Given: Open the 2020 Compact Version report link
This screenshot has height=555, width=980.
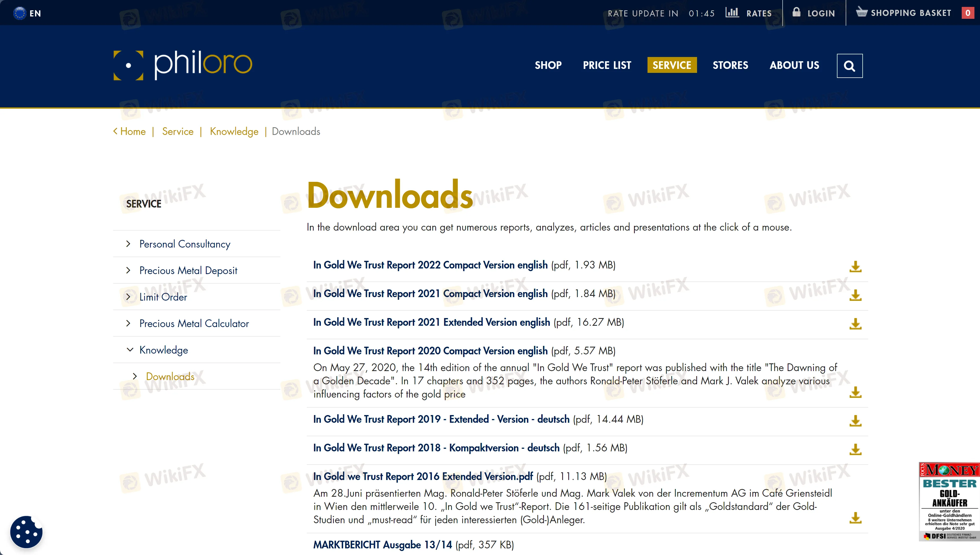Looking at the screenshot, I should click(430, 351).
